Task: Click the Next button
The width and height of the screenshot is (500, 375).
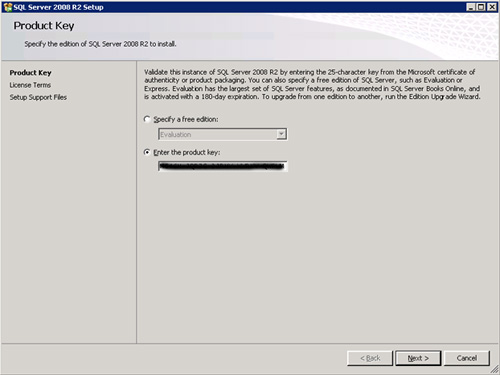Action: (418, 358)
